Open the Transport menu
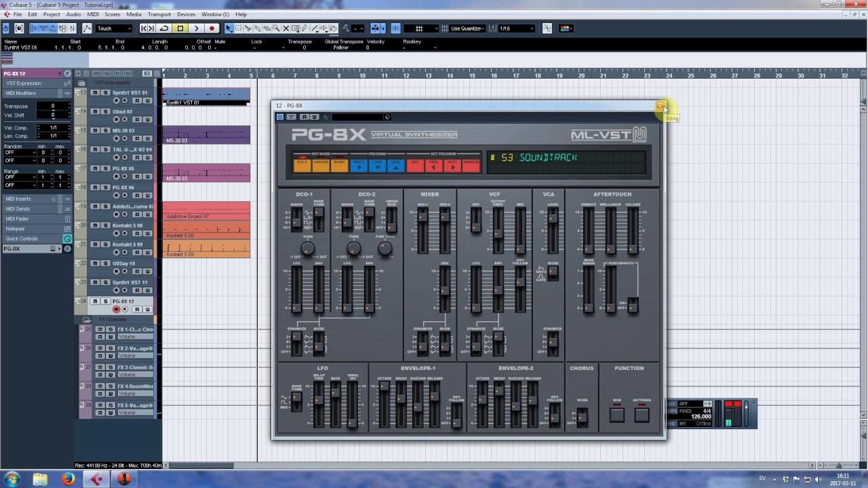This screenshot has width=868, height=488. [159, 14]
